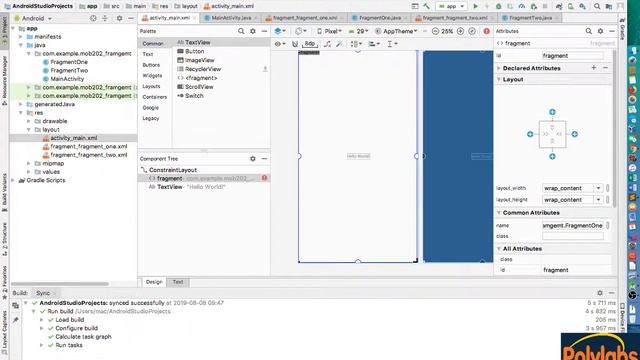Viewport: 640px width, 360px height.
Task: Open the Palette gear settings
Action: 253,31
